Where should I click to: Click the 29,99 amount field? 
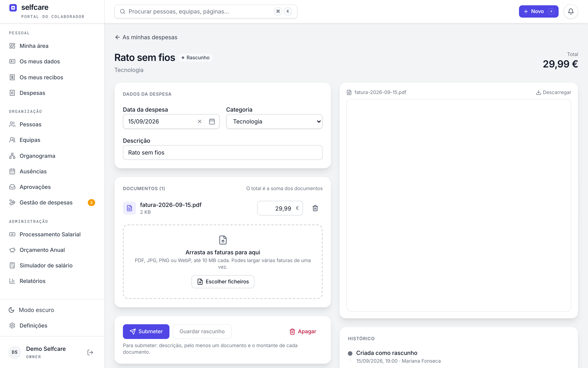(280, 208)
